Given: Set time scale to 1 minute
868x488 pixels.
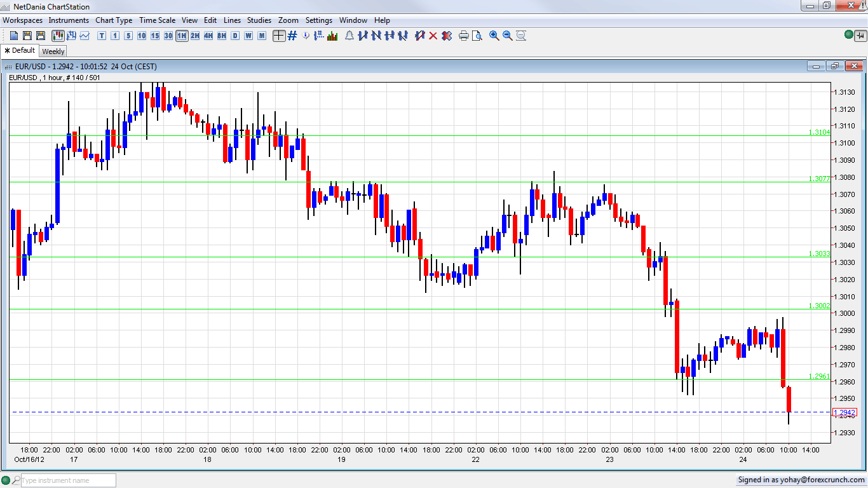Looking at the screenshot, I should (115, 36).
